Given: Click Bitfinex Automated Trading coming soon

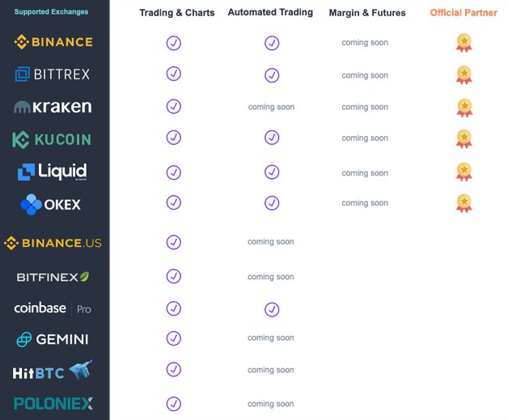Looking at the screenshot, I should coord(270,277).
